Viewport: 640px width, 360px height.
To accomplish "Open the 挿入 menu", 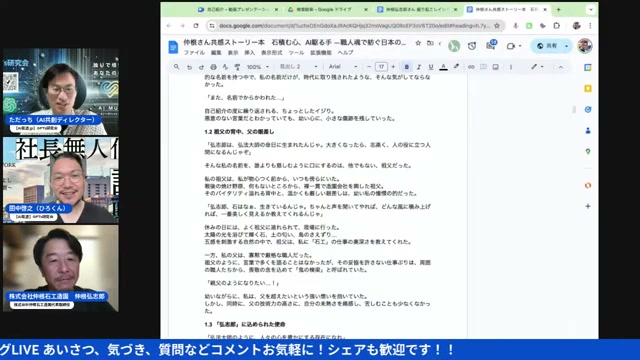I will pyautogui.click(x=249, y=53).
